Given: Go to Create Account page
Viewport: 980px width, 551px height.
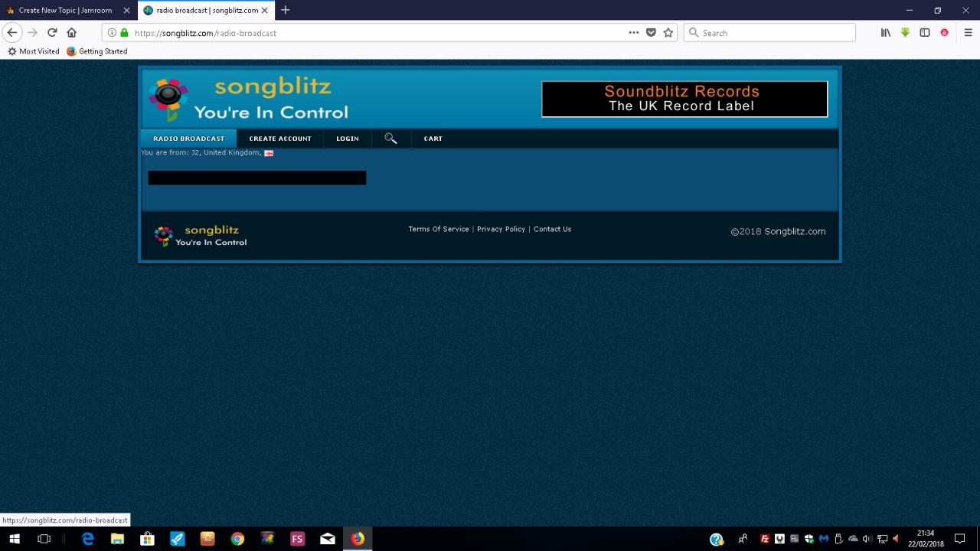Looking at the screenshot, I should tap(280, 139).
